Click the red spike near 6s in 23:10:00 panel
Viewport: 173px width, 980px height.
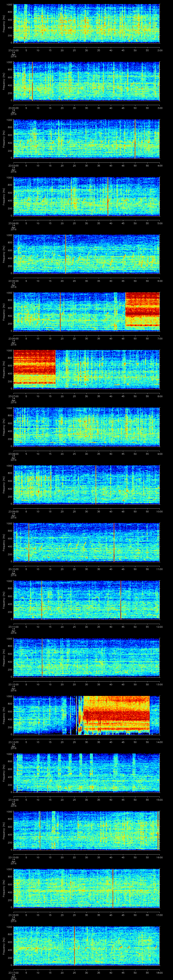point(29,543)
